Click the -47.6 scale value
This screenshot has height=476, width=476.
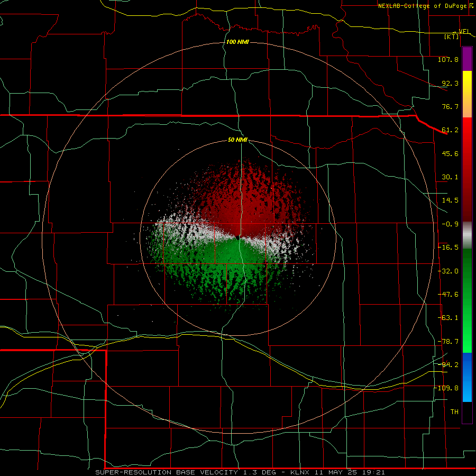coord(448,295)
